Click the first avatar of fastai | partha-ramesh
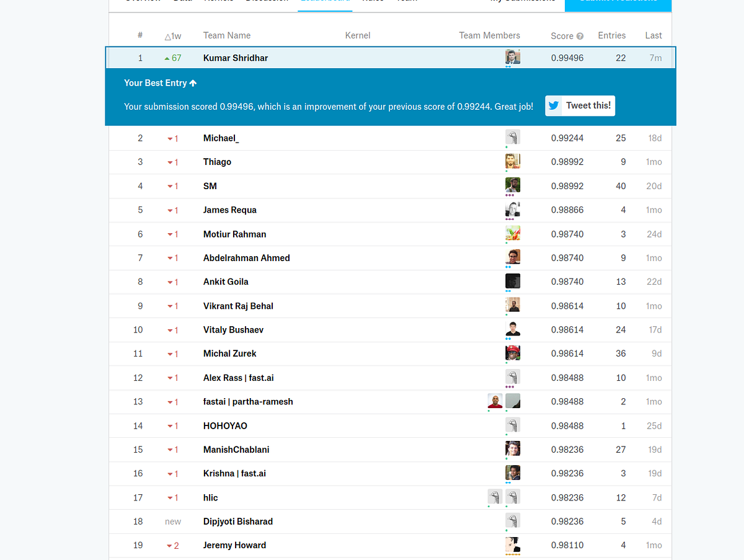744x560 pixels. [x=495, y=401]
